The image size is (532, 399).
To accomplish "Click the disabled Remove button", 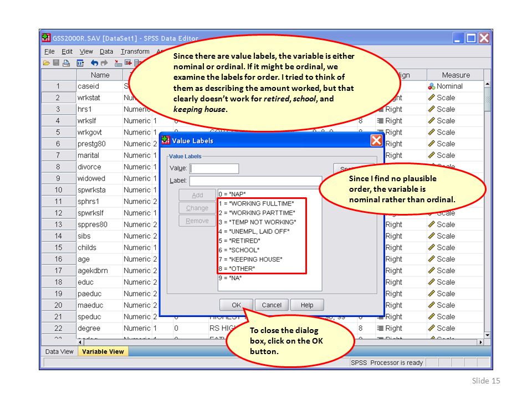I will click(x=197, y=221).
